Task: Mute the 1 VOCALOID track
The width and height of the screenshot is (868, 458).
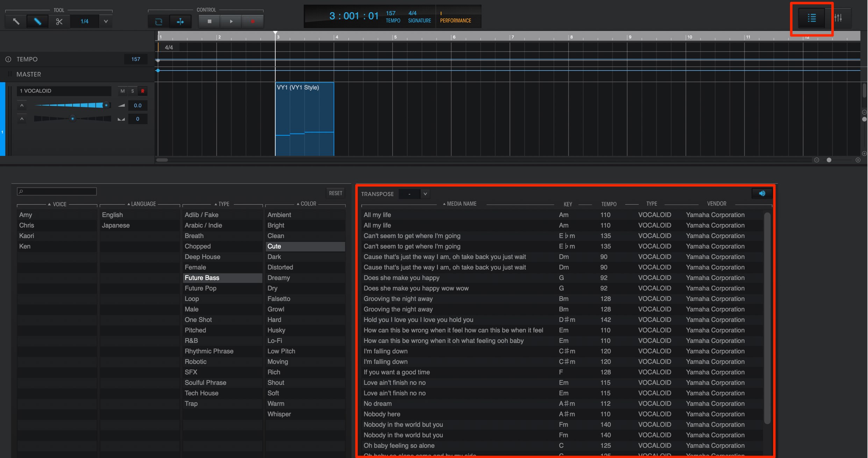Action: [x=122, y=91]
